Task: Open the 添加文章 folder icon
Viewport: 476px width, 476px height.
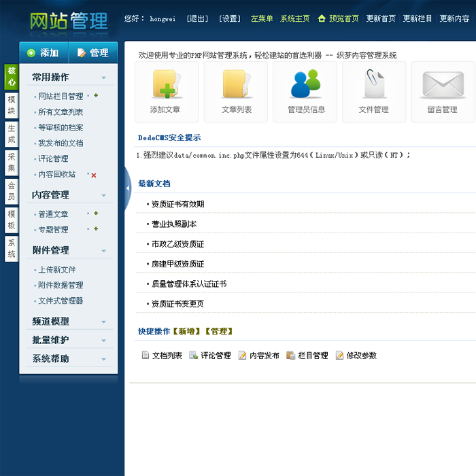Action: point(167,84)
